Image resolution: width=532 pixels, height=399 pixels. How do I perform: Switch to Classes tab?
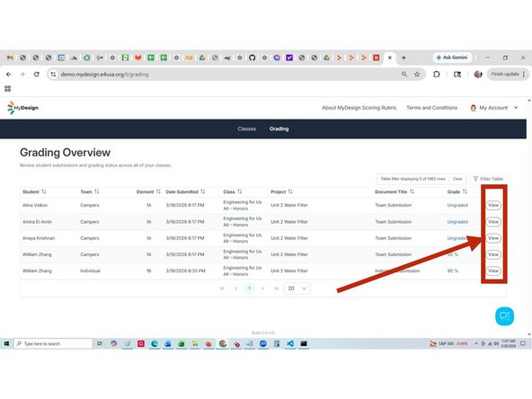(247, 129)
